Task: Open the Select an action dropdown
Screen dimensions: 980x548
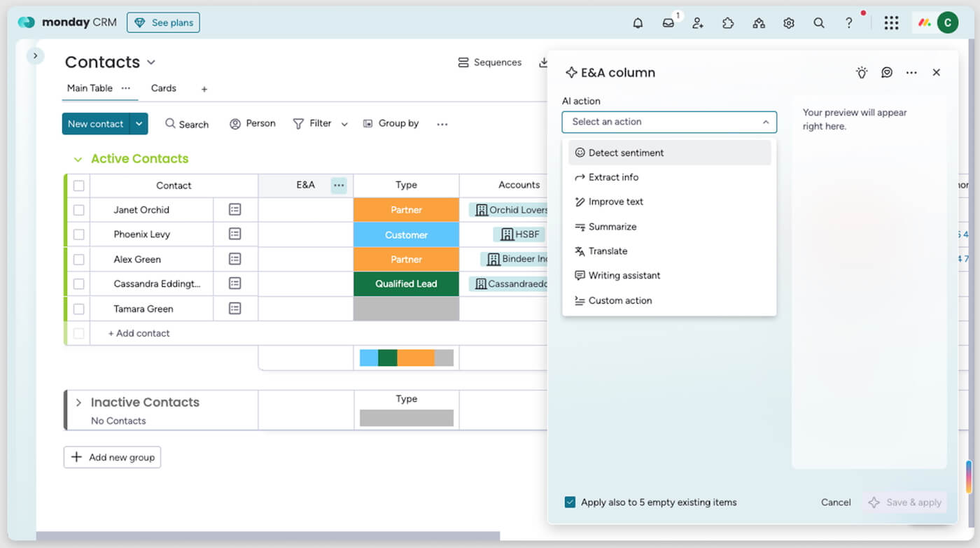Action: (x=669, y=122)
